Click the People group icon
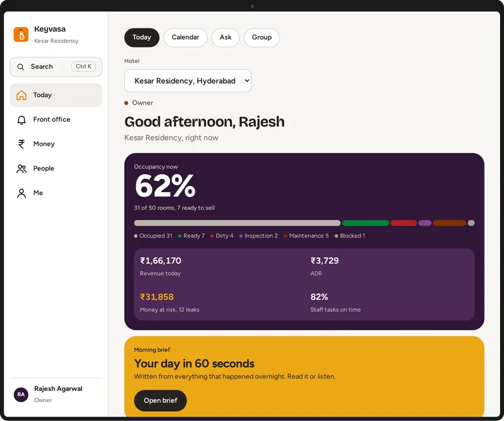This screenshot has width=504, height=421. (21, 168)
